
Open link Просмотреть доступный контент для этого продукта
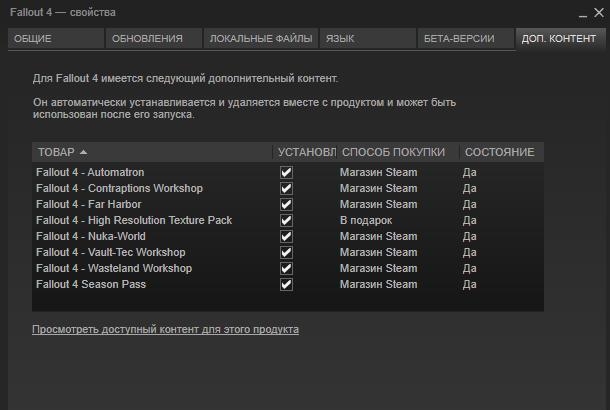point(165,329)
